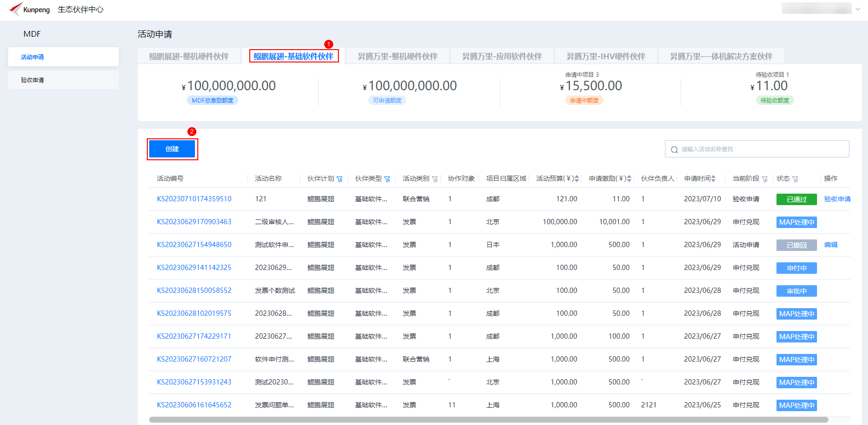Click the ¥15,500.00 amount
Screen dimensions: 868x425
591,86
